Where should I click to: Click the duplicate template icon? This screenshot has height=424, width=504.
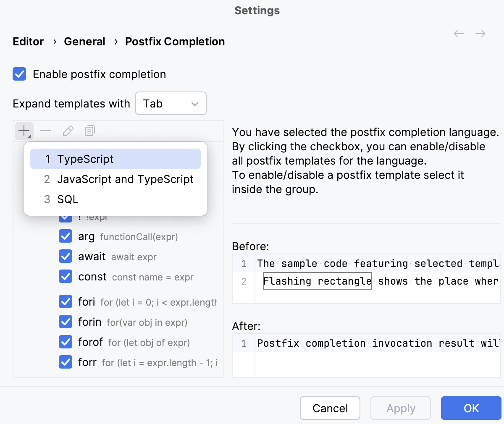pyautogui.click(x=89, y=131)
